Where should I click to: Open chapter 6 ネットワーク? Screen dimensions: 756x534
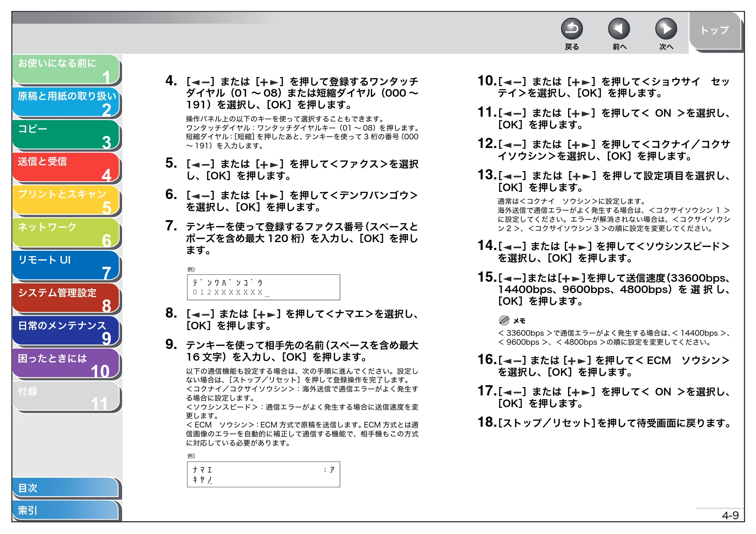pos(66,233)
